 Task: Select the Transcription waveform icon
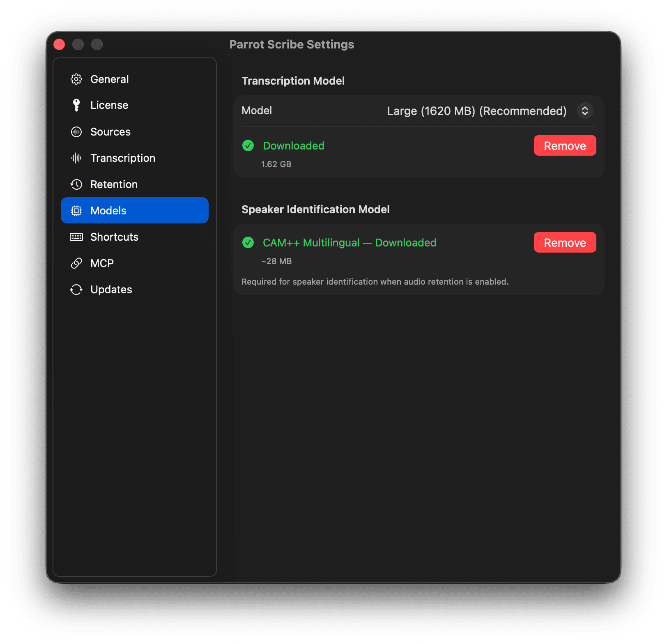pos(76,158)
